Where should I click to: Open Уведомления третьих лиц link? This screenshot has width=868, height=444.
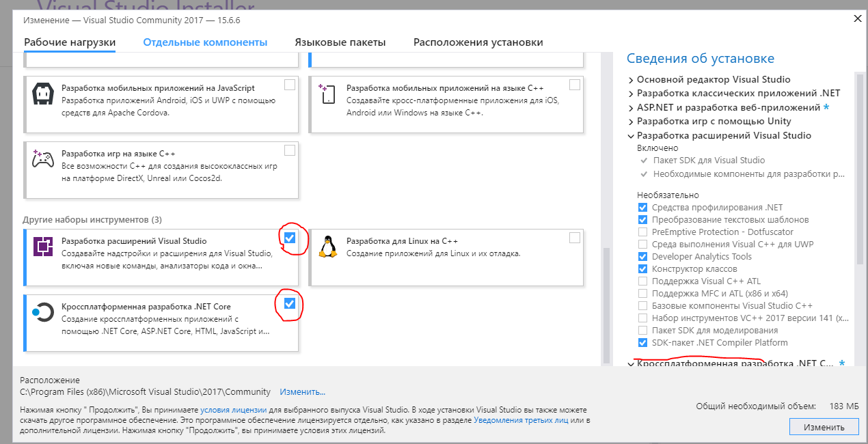click(x=521, y=420)
